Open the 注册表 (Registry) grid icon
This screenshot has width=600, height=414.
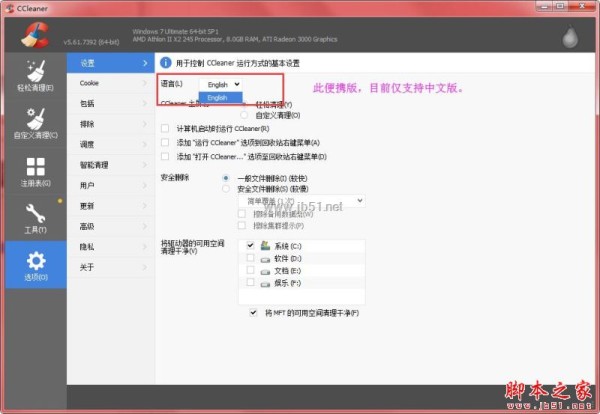coord(35,170)
